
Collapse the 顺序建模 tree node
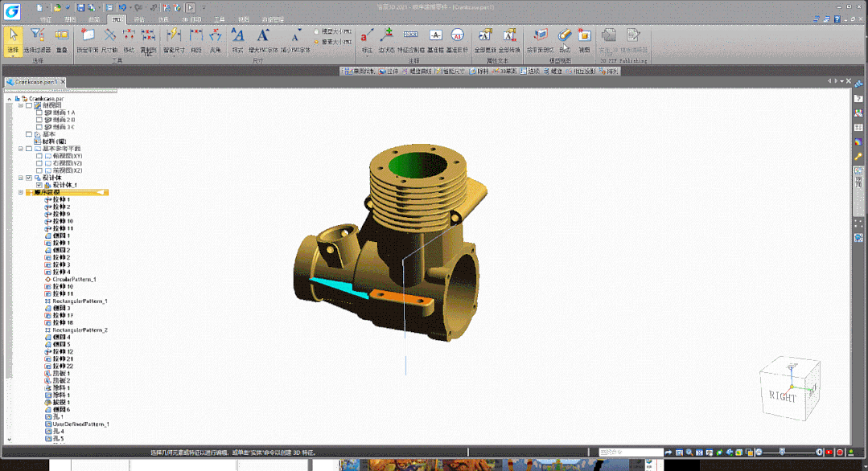20,192
